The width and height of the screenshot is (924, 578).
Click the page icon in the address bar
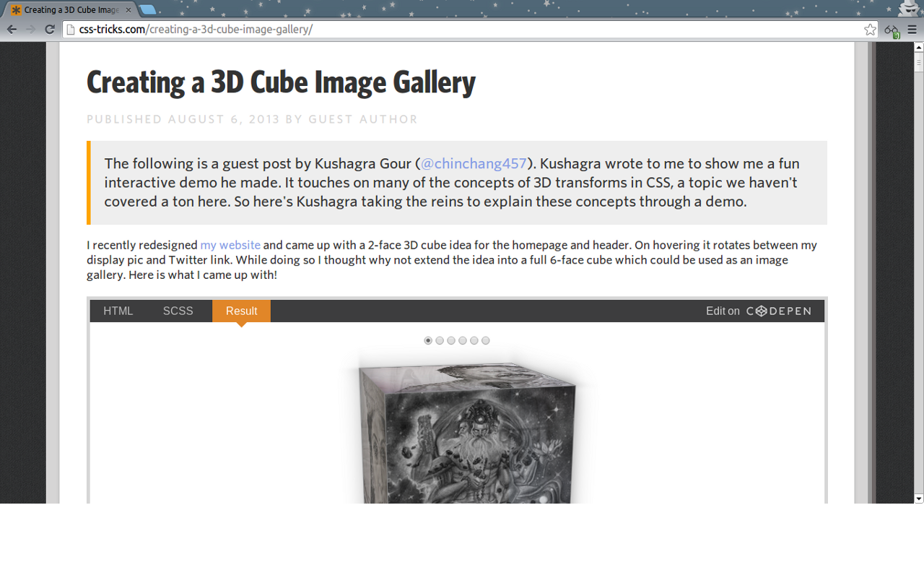[x=70, y=30]
